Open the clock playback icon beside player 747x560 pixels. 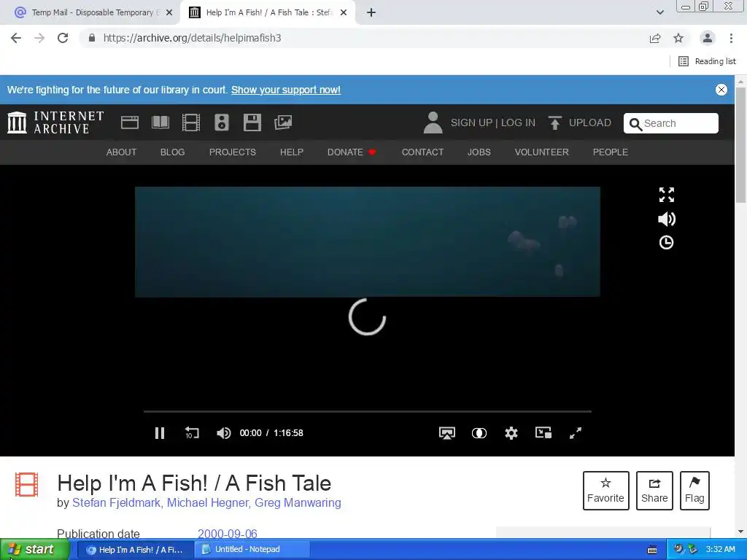click(x=666, y=243)
